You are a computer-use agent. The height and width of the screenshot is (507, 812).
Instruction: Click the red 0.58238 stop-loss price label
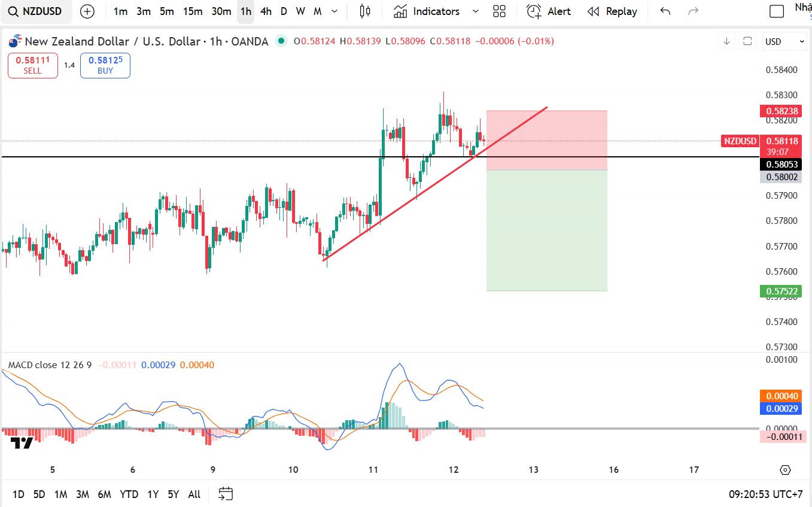click(x=780, y=111)
